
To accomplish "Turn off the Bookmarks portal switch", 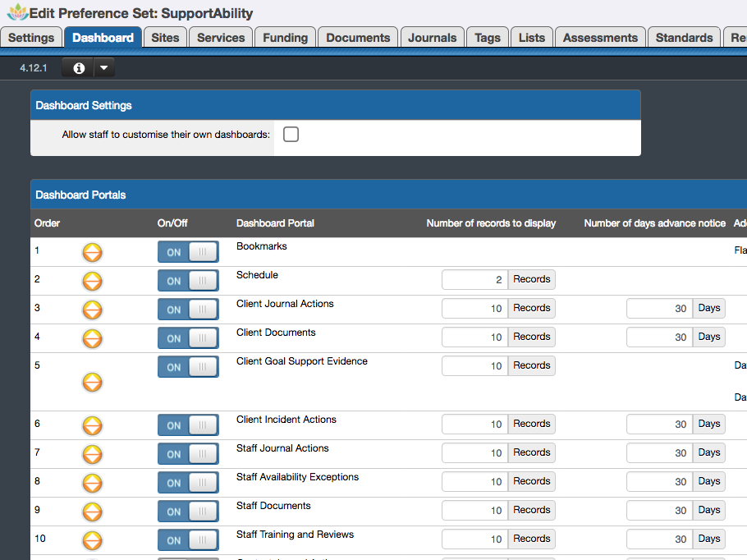I will [x=188, y=252].
